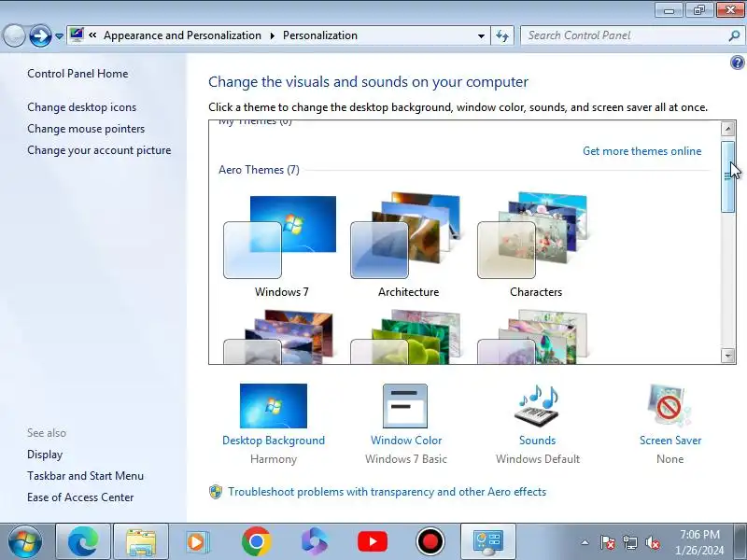Viewport: 747px width, 560px height.
Task: Click the Control Panel address bar icon
Action: point(77,35)
